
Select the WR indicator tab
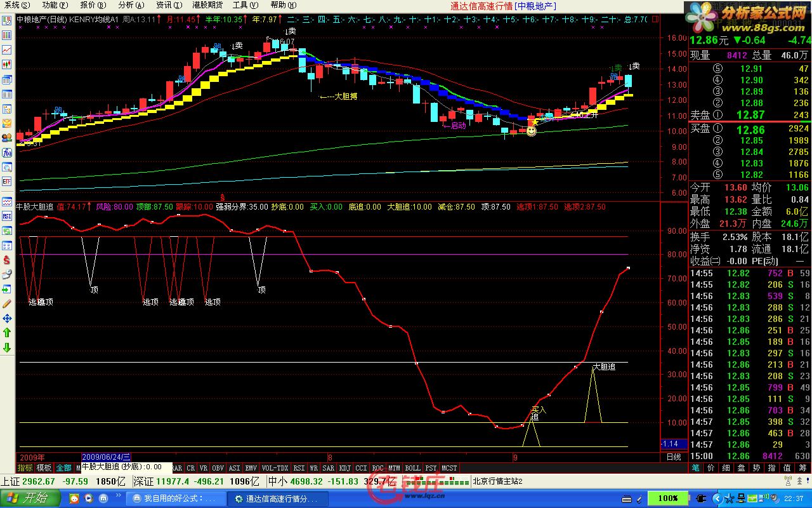[314, 467]
